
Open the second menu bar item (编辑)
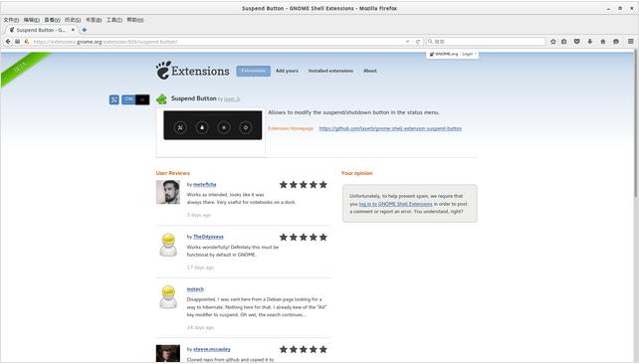coord(32,20)
